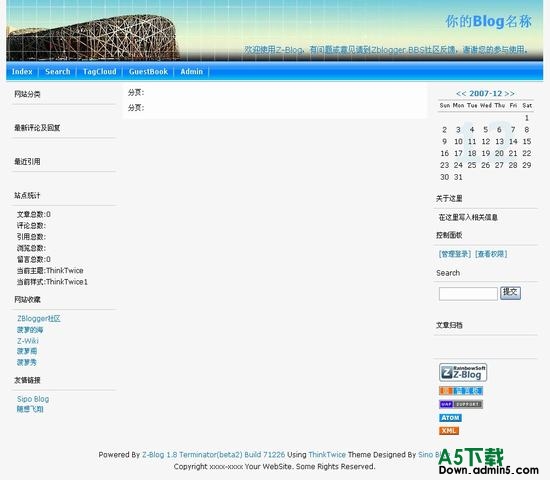The height and width of the screenshot is (480, 550).
Task: Click the WAP support badge
Action: coord(461,404)
